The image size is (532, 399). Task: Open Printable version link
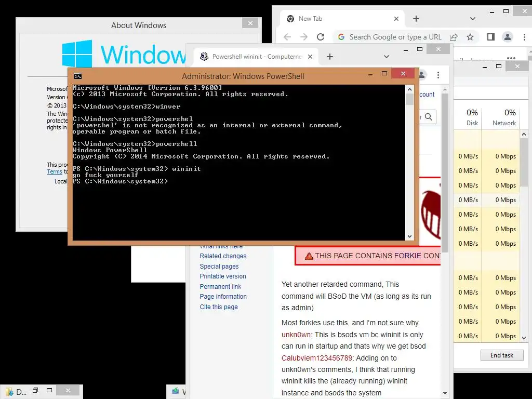coord(222,276)
